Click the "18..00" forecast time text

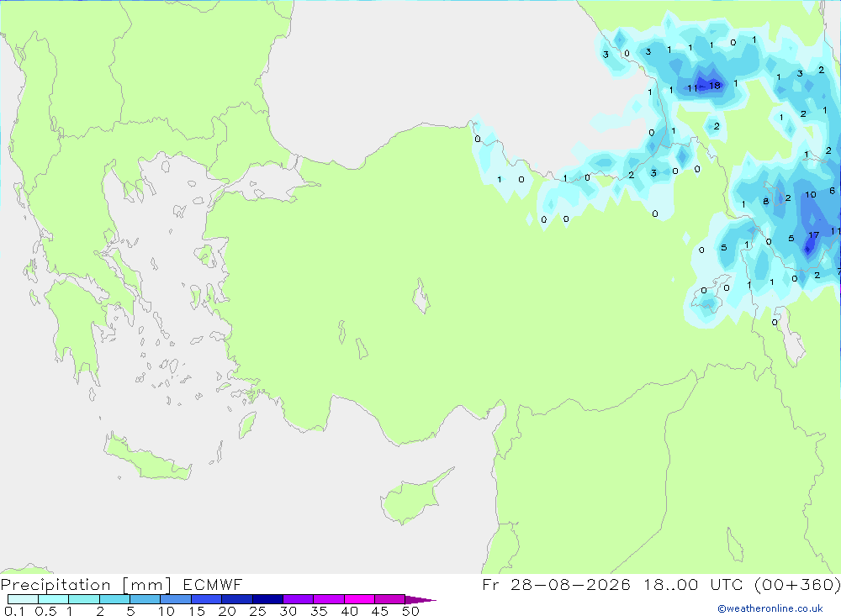tap(671, 584)
